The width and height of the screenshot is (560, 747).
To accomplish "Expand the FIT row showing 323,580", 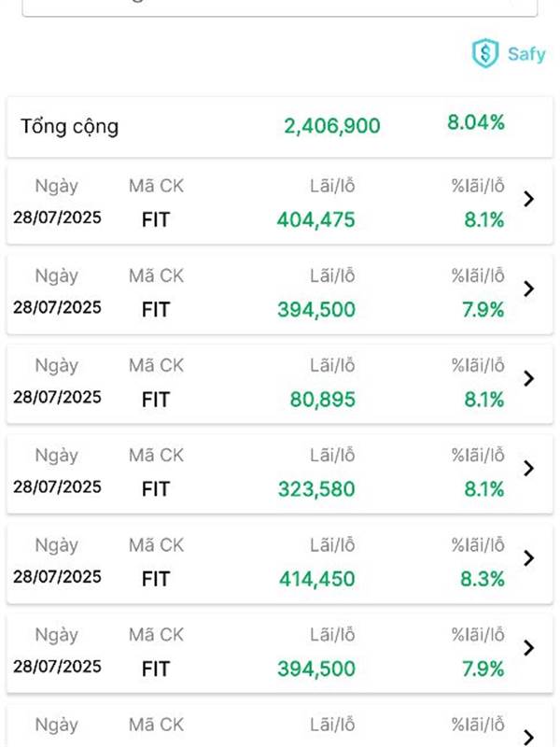I will point(279,474).
